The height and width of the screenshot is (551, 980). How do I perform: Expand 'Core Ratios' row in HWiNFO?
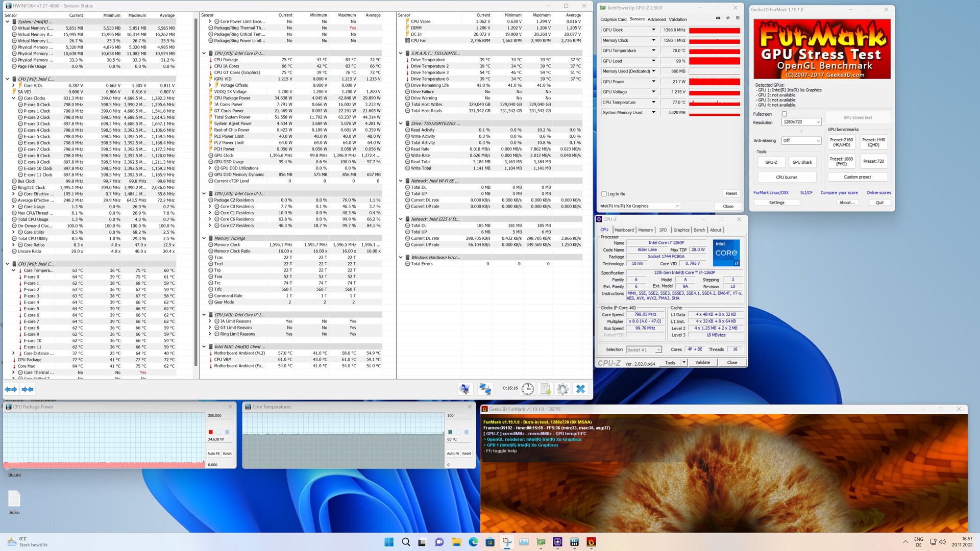click(14, 245)
